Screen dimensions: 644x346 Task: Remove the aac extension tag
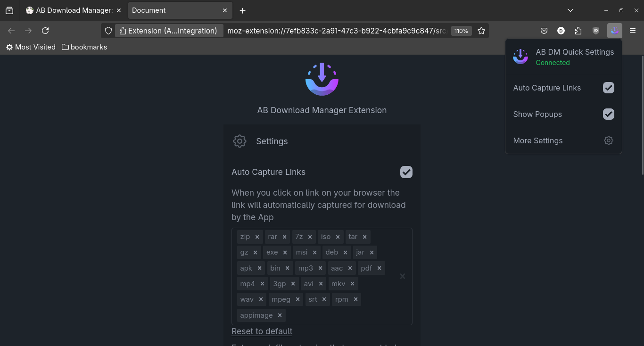coord(350,268)
